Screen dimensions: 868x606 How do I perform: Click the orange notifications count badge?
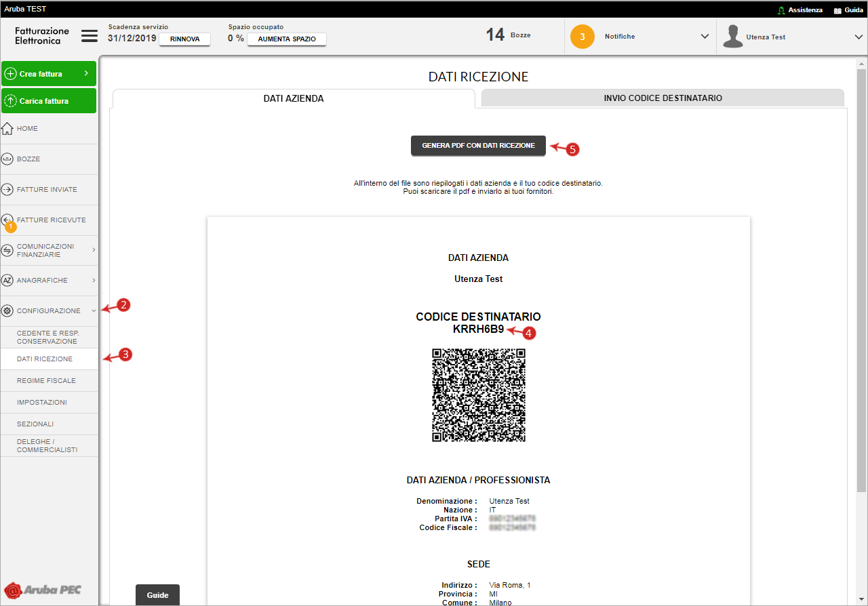tap(582, 37)
